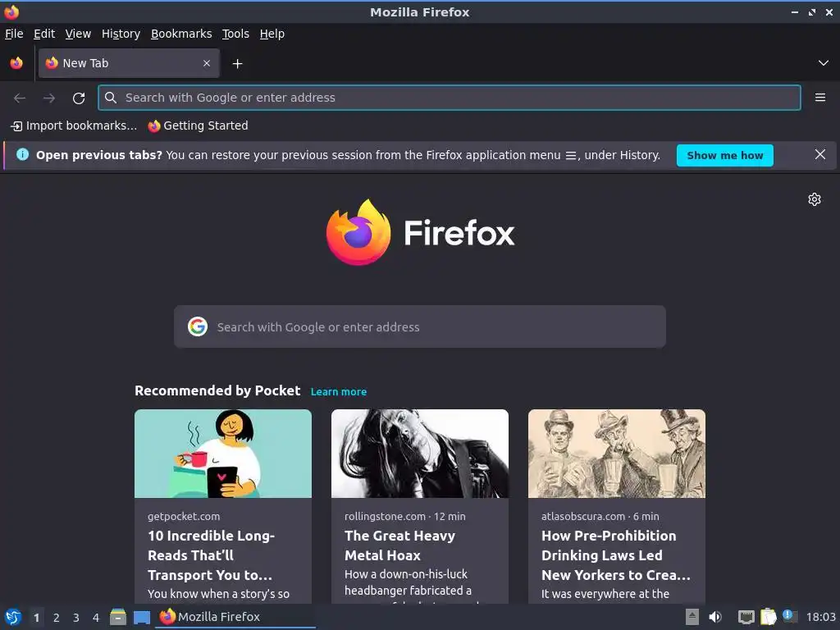Go back with the back arrow

[x=20, y=98]
